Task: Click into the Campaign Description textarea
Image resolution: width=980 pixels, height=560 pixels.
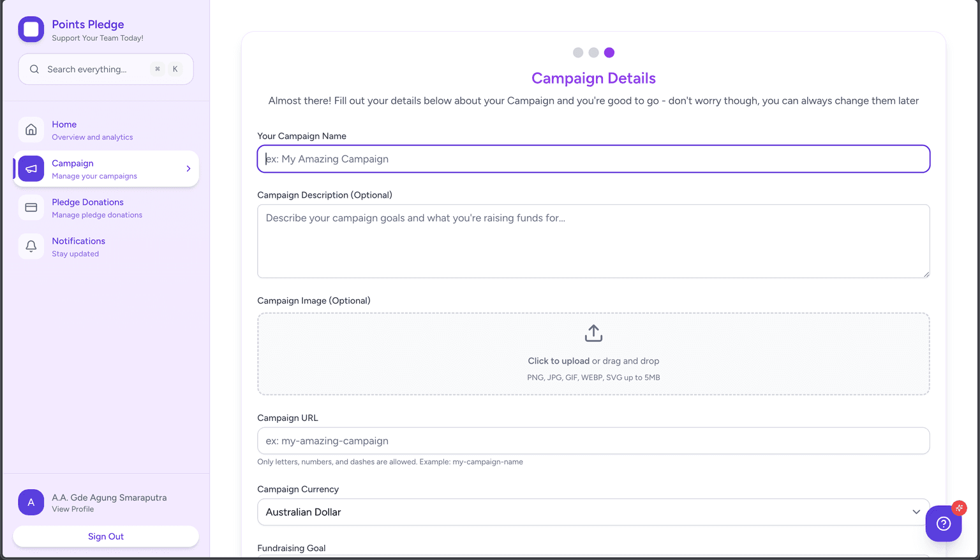Action: pos(593,241)
